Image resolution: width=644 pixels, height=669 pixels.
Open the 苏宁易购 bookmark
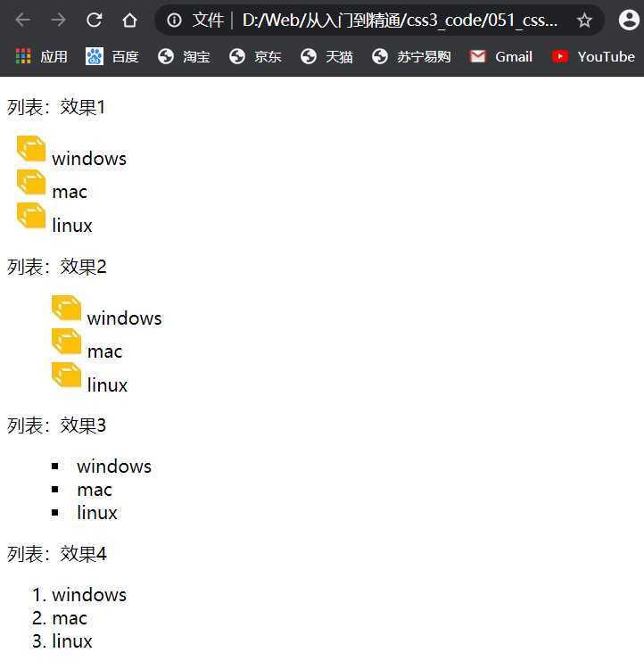[x=411, y=56]
